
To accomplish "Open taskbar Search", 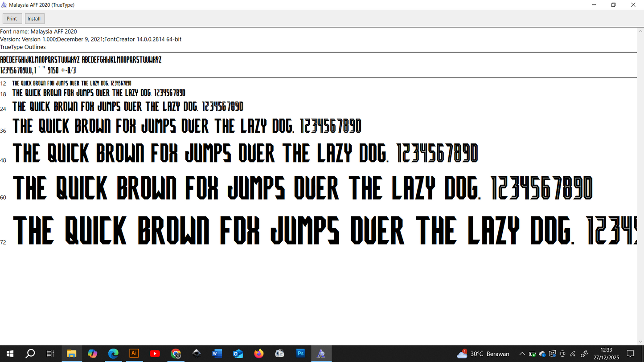I will (x=30, y=354).
